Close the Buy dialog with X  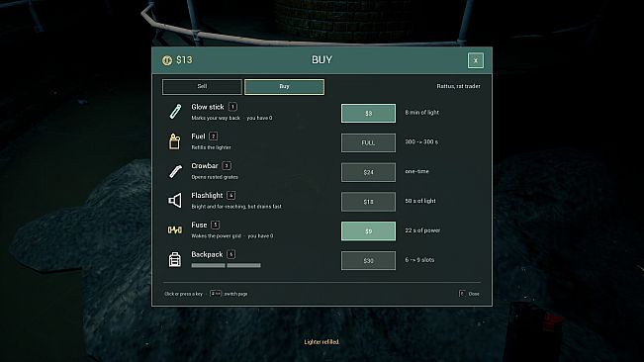click(x=475, y=60)
